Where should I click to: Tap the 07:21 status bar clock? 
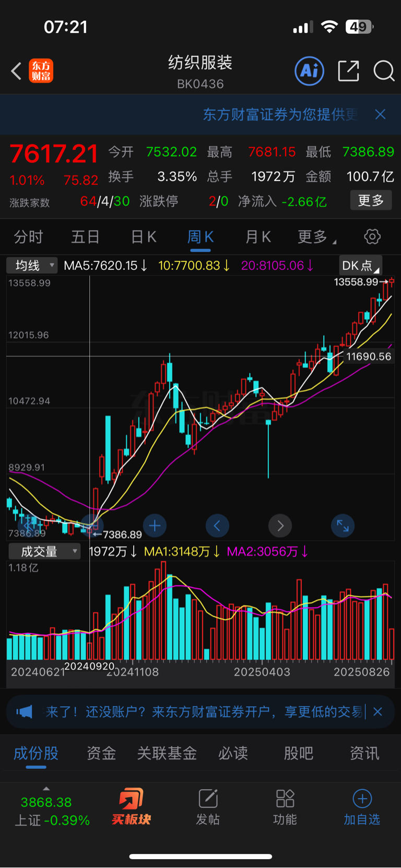[66, 27]
